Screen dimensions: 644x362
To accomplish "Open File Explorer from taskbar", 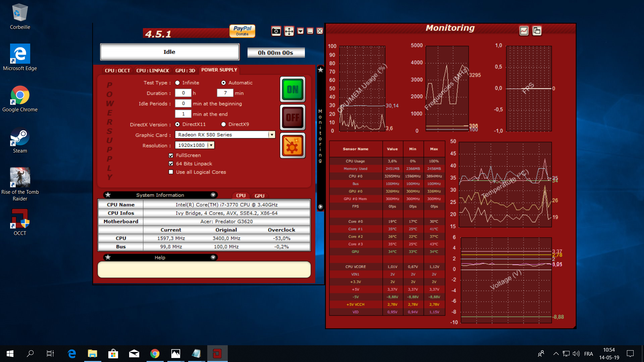I will [x=92, y=354].
